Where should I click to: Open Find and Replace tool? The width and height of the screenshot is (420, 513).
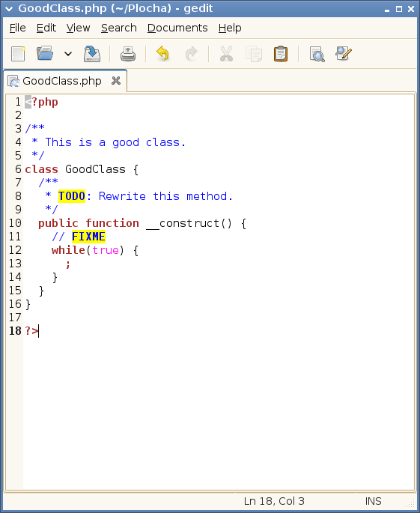[344, 54]
